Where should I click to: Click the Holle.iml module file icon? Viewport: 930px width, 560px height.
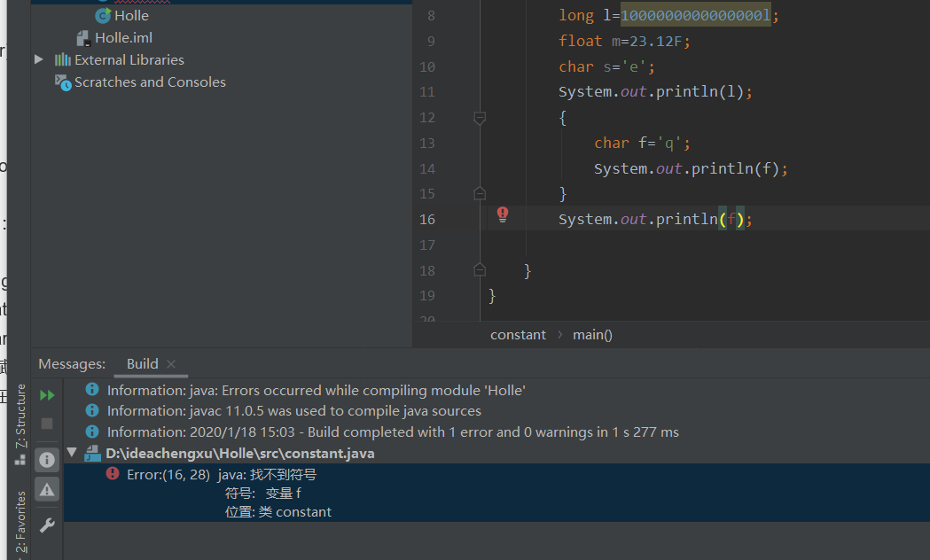[83, 38]
